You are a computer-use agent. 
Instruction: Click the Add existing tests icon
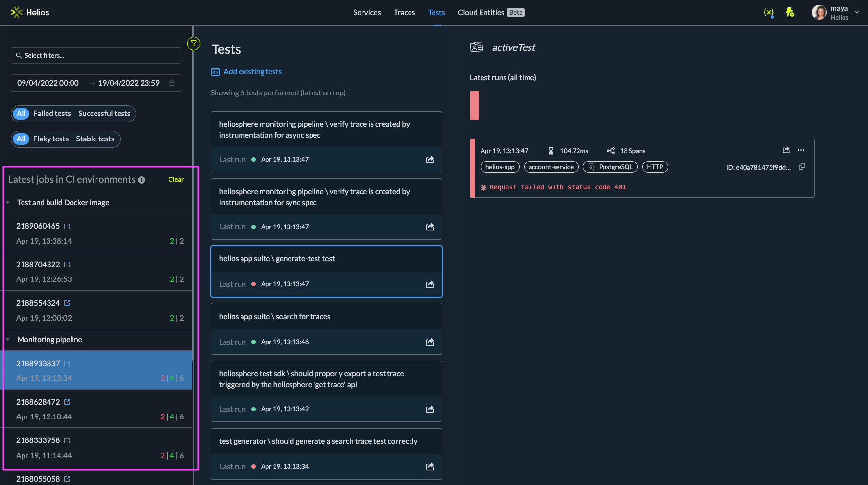[x=216, y=72]
